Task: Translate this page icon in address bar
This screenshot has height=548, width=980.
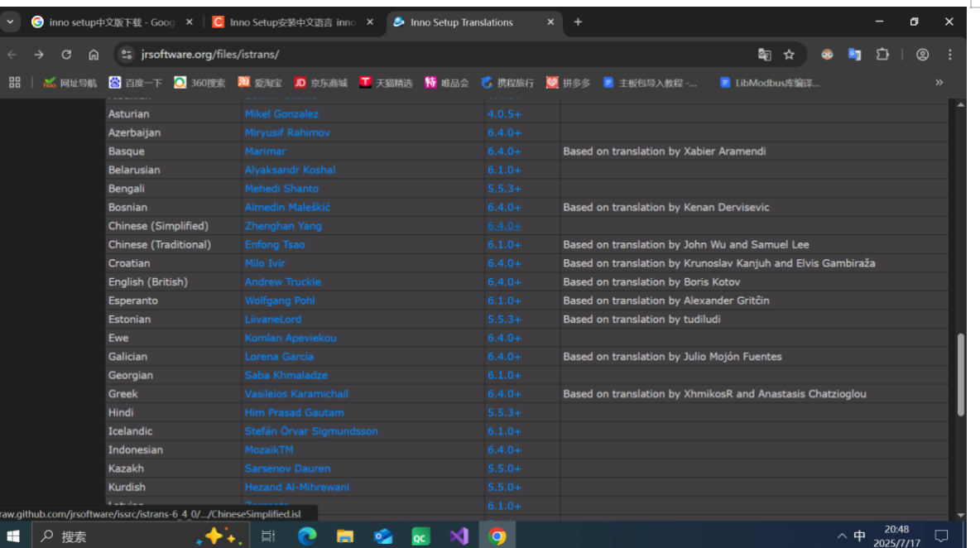Action: 764,55
